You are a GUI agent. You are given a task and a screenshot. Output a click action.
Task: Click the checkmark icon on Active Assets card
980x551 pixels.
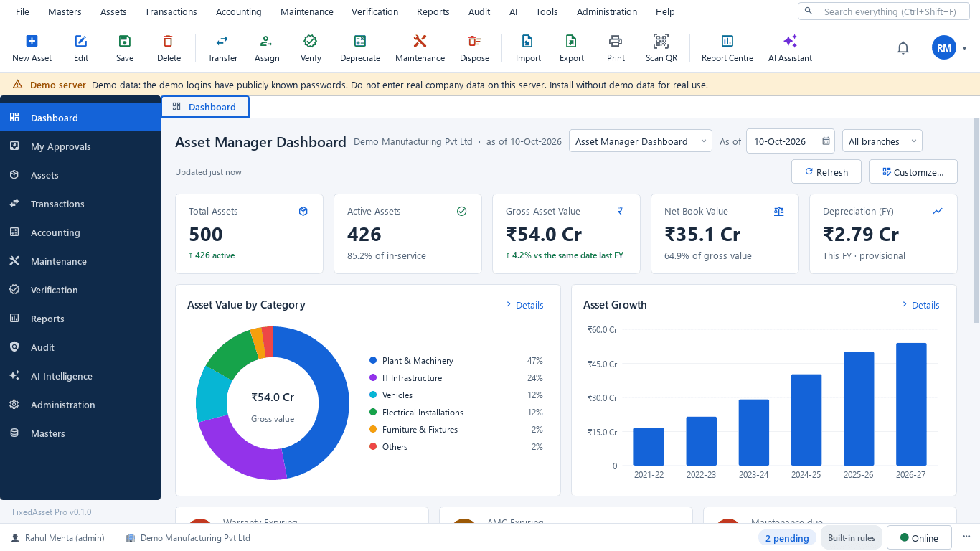click(x=462, y=211)
